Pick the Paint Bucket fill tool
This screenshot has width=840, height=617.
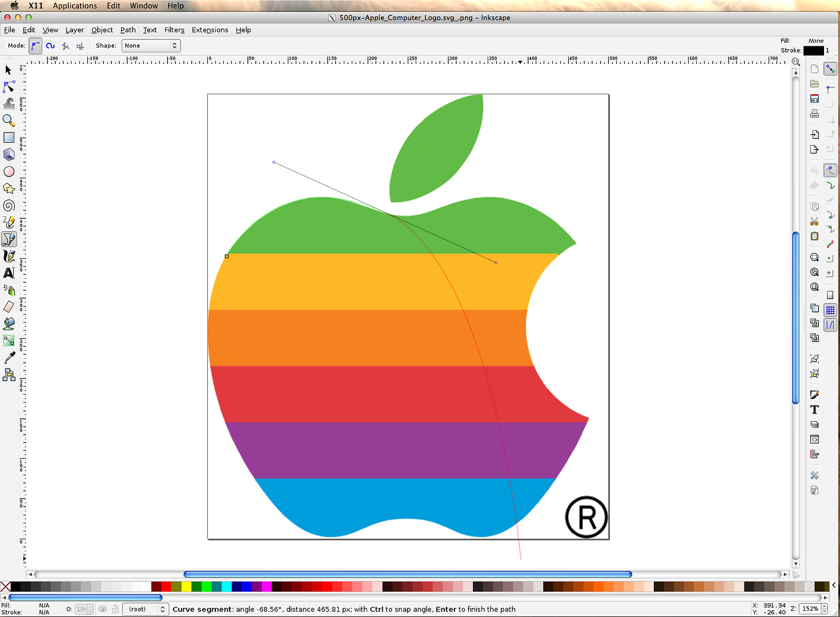click(x=9, y=323)
